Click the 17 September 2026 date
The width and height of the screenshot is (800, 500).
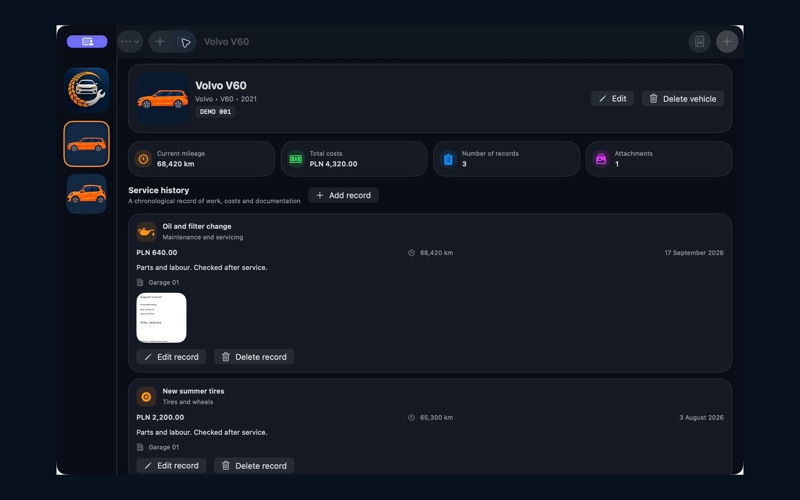pos(694,253)
